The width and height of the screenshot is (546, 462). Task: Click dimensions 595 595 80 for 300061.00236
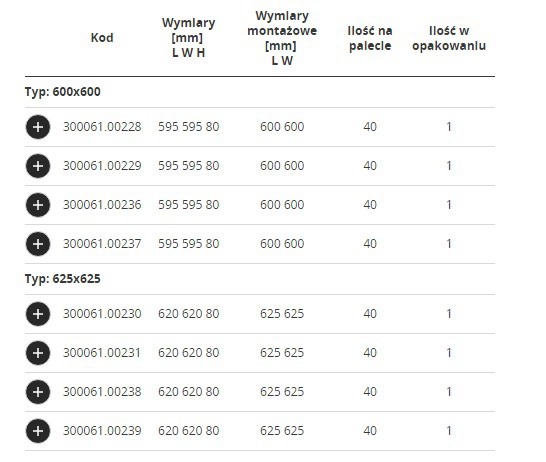click(188, 205)
